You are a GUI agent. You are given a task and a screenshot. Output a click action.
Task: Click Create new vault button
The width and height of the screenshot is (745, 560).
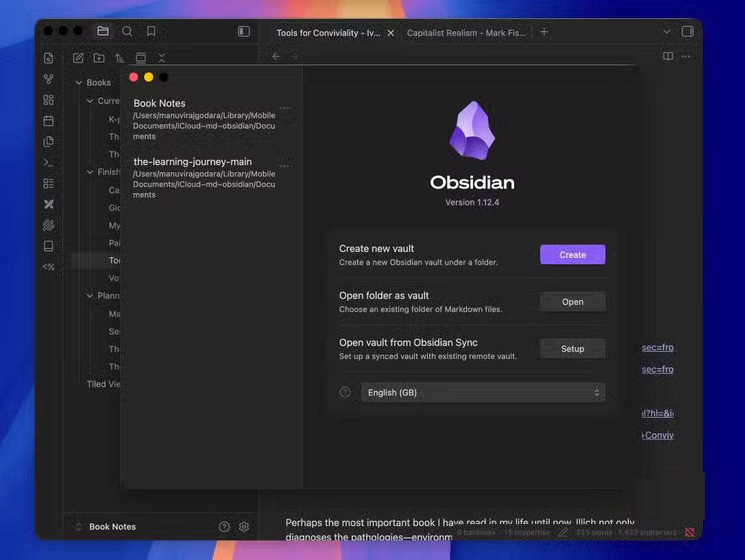(573, 255)
